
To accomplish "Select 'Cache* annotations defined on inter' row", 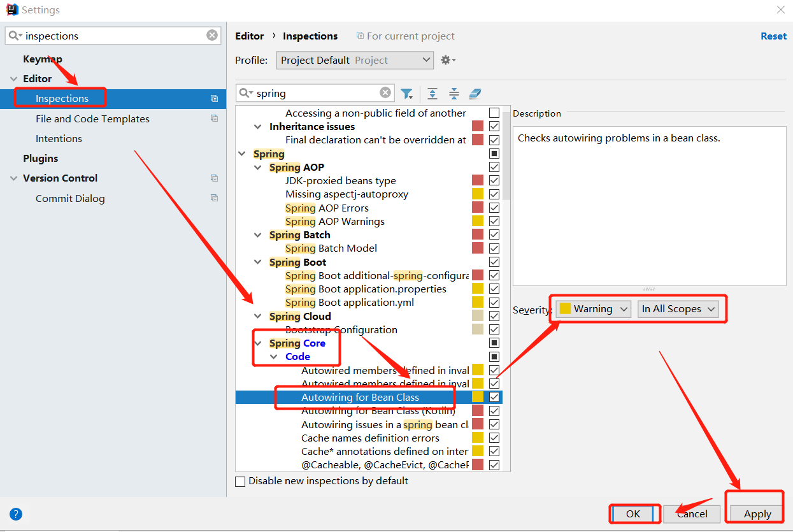I will pyautogui.click(x=384, y=451).
